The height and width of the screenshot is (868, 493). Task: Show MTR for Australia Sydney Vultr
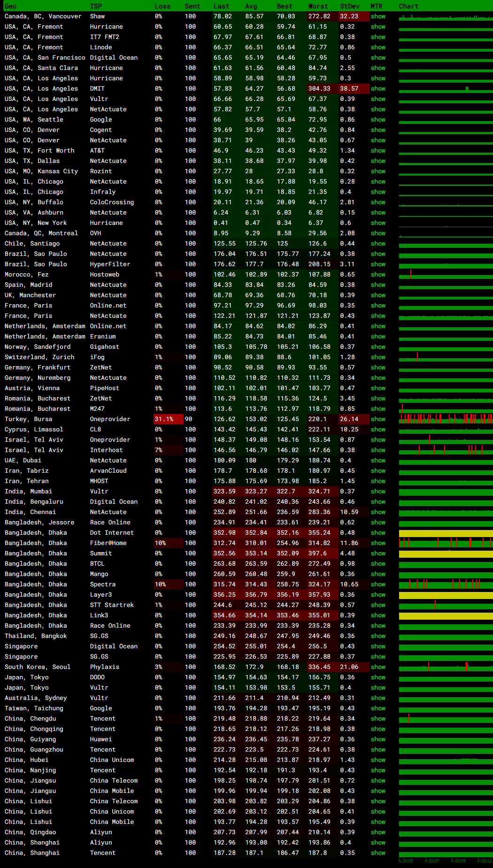tap(378, 698)
